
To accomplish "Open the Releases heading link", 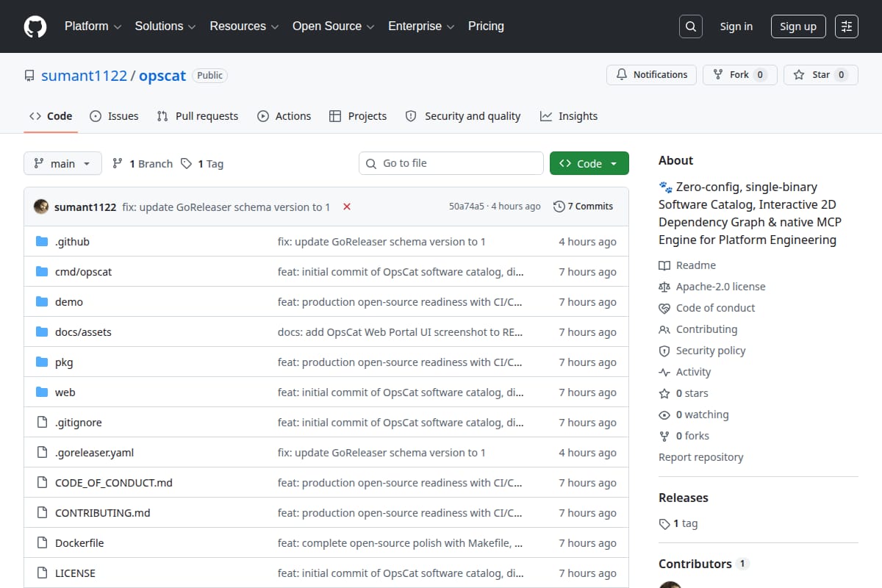I will coord(684,498).
